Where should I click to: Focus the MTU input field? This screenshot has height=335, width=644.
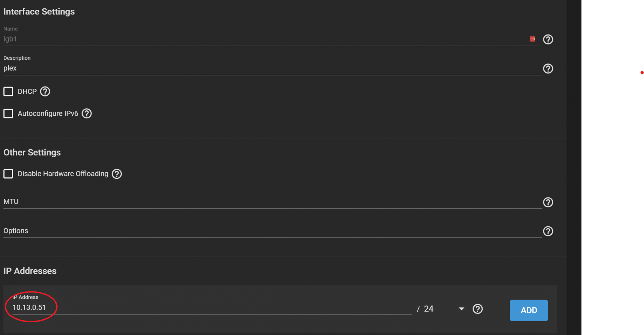click(272, 202)
